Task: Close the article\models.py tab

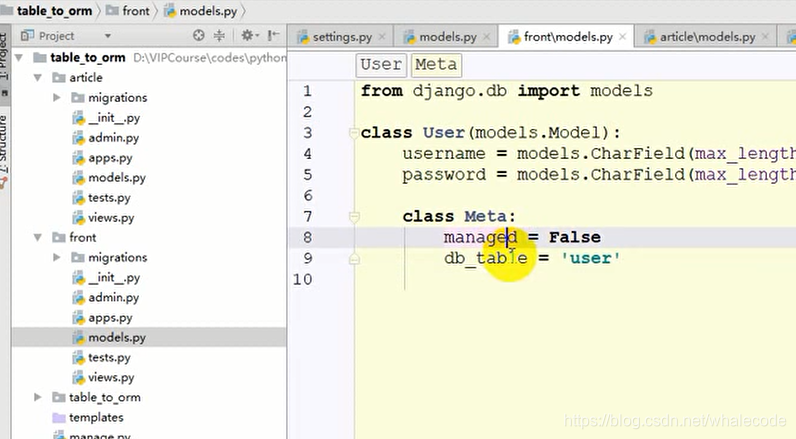Action: [765, 37]
